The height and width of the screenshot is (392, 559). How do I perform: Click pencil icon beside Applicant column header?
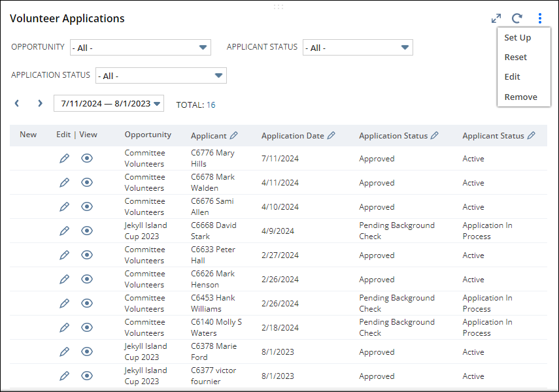tap(234, 136)
